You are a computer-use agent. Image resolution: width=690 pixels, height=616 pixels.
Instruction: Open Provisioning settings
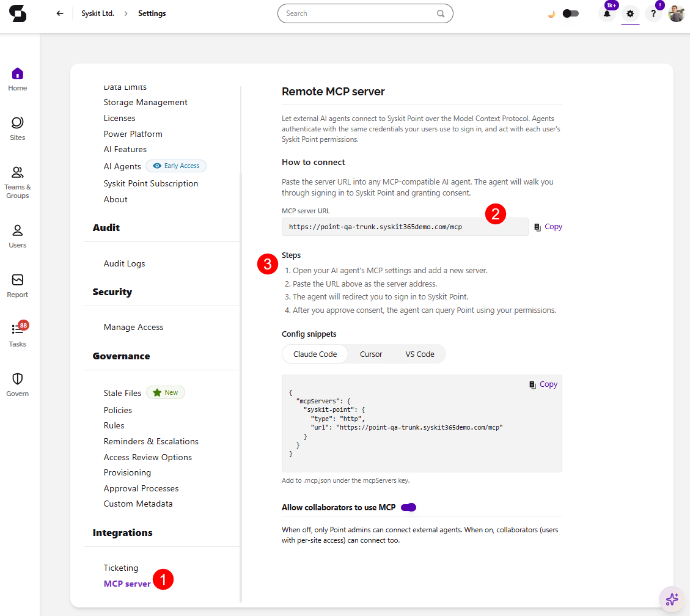pyautogui.click(x=127, y=472)
